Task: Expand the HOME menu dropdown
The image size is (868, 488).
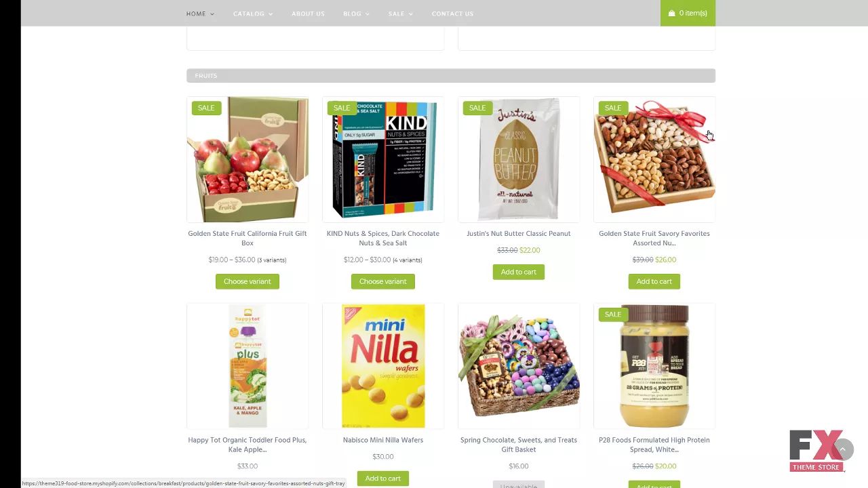Action: 200,14
